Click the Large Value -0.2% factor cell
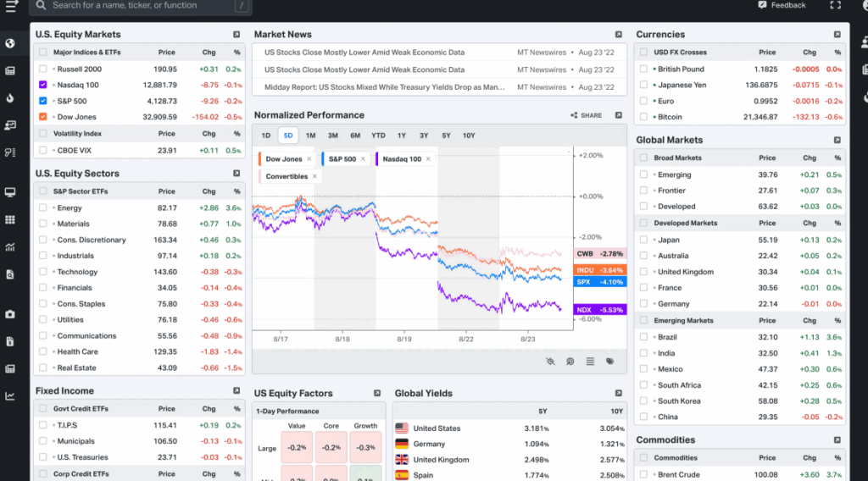Viewport: 868px width, 481px height. coord(297,447)
